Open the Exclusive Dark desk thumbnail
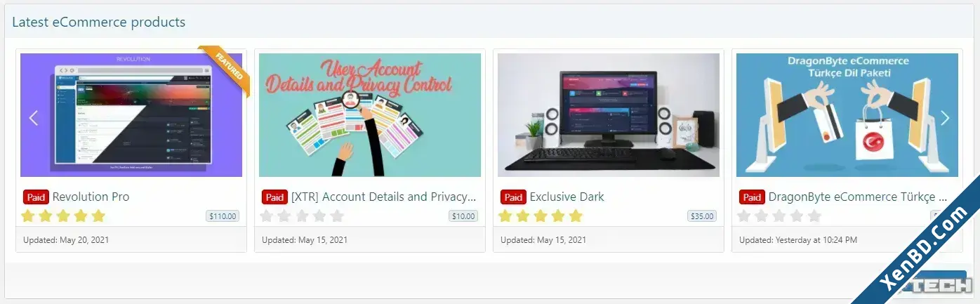980x304 pixels. [x=609, y=115]
